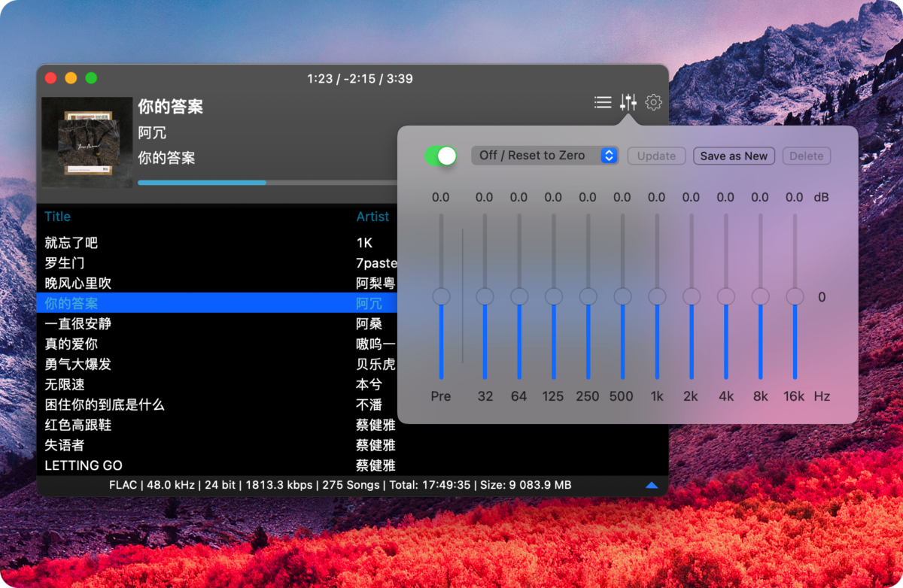
Task: Click the 125 Hz band slider knob
Action: coord(554,296)
